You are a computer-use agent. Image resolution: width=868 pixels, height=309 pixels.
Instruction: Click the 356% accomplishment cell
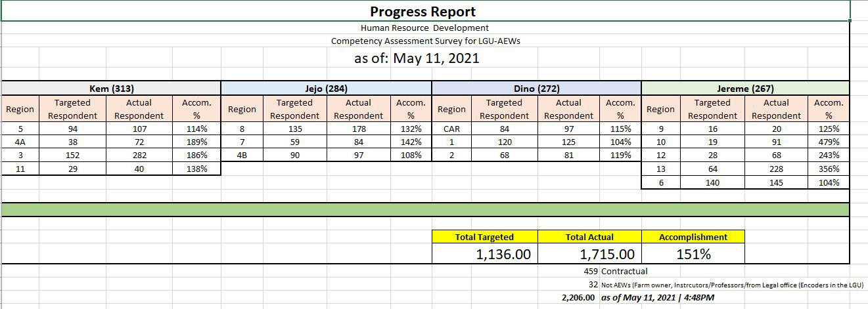[829, 169]
